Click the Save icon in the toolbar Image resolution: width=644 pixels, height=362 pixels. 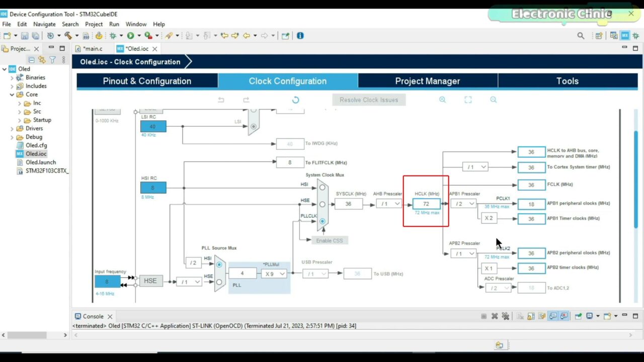25,36
